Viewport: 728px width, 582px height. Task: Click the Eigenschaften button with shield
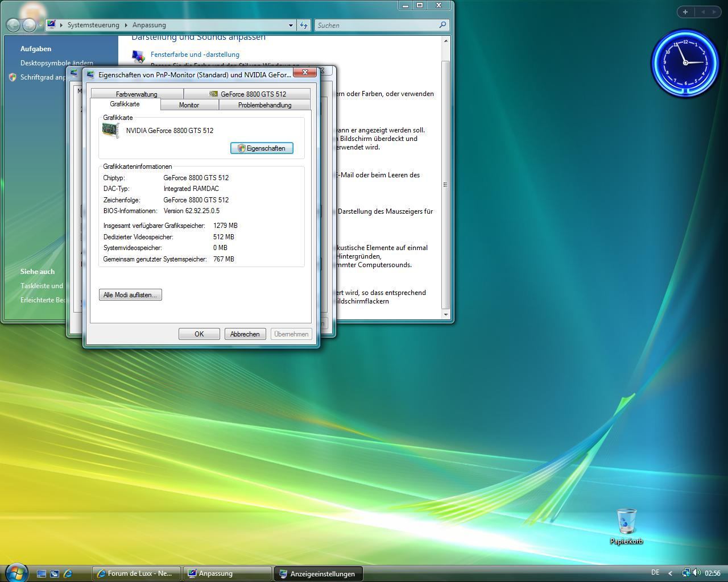point(262,148)
